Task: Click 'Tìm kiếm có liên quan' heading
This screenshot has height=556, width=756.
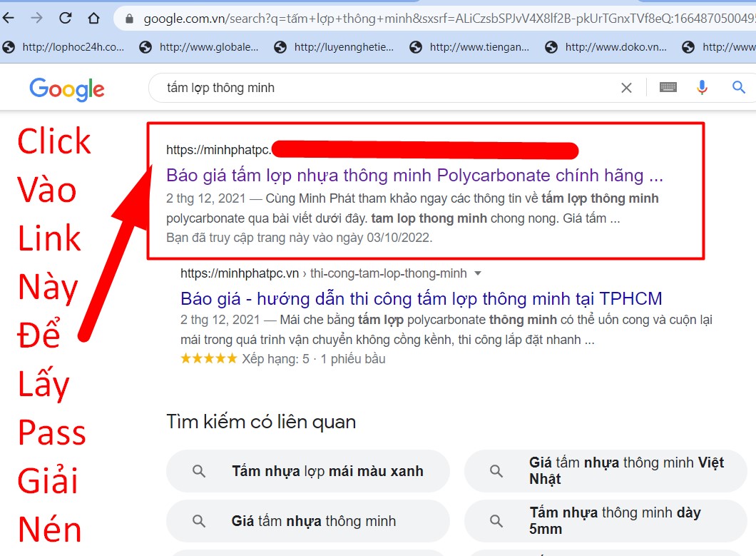Action: 261,423
